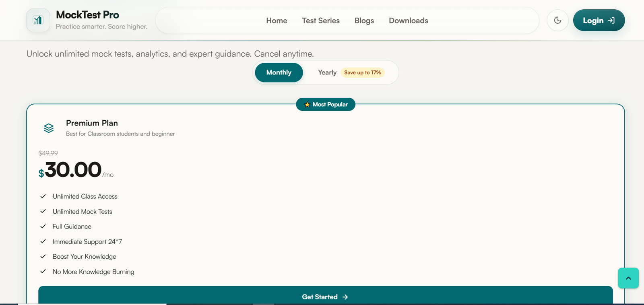Click Boost Your Knowledge text
The width and height of the screenshot is (644, 305).
[x=85, y=257]
